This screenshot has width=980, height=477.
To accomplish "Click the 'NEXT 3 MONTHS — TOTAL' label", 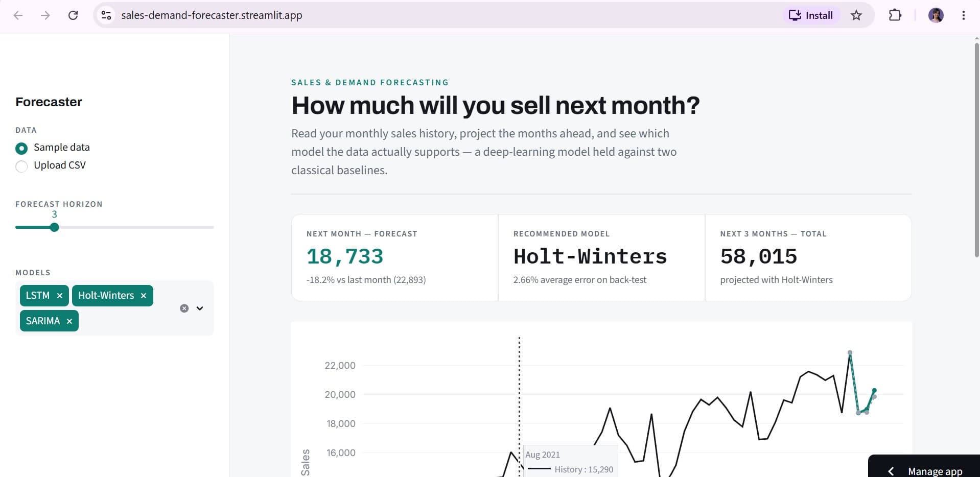I will tap(773, 234).
